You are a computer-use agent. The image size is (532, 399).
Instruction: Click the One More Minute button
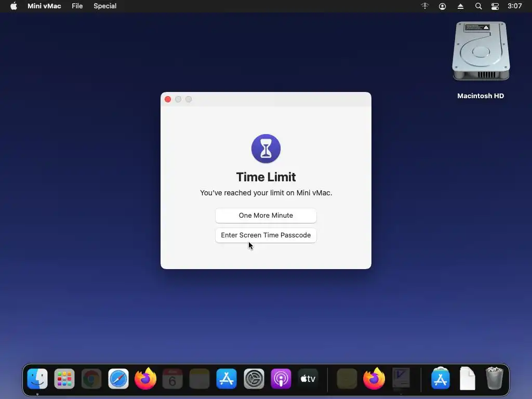click(265, 216)
